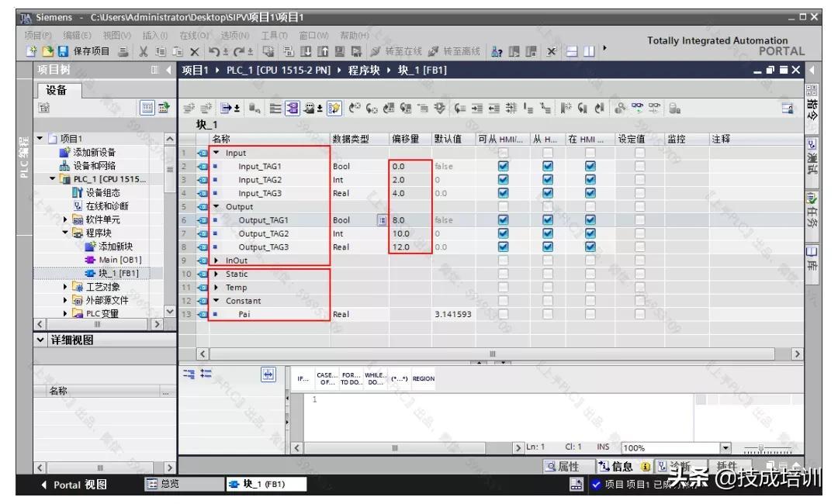Expand the InOut section
The image size is (838, 504).
(216, 261)
